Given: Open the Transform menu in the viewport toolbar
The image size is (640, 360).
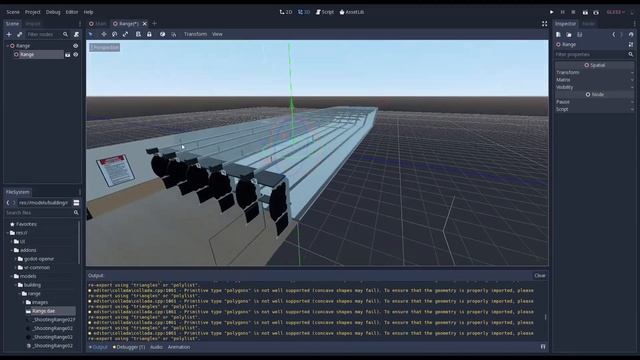Looking at the screenshot, I should pos(196,34).
